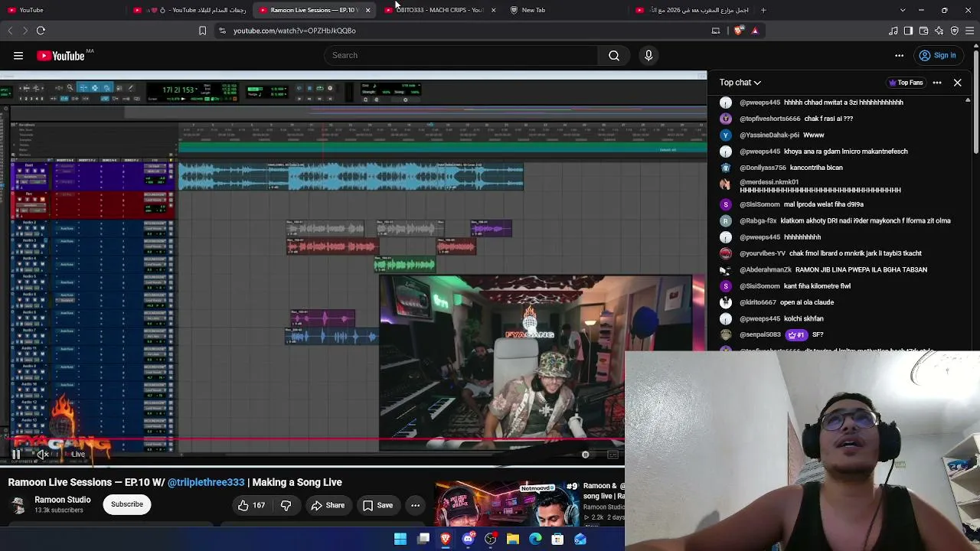This screenshot has height=551, width=980.
Task: Open the YouTube guide hamburger menu
Action: (x=18, y=55)
